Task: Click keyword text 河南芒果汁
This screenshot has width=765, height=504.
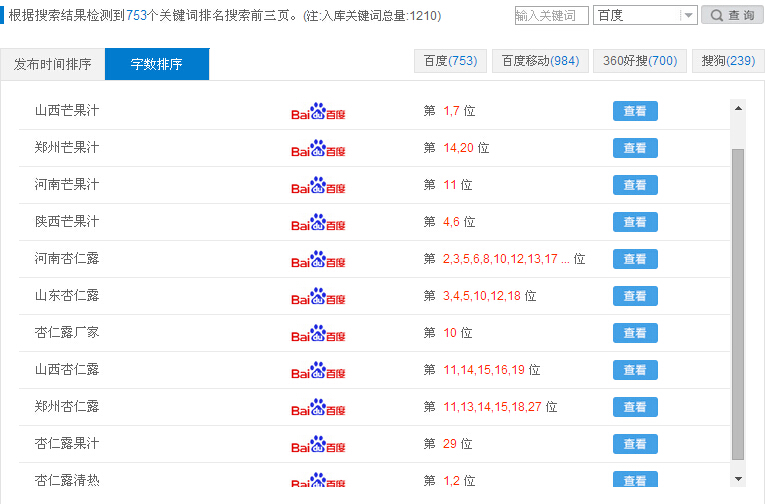Action: coord(67,184)
